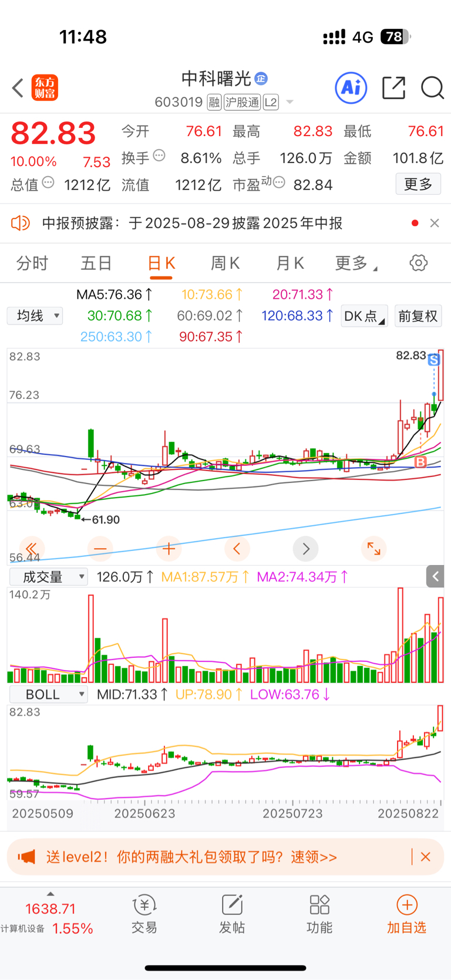Viewport: 451px width, 980px height.
Task: Dismiss the 中报预披露 notice with X
Action: pyautogui.click(x=435, y=223)
